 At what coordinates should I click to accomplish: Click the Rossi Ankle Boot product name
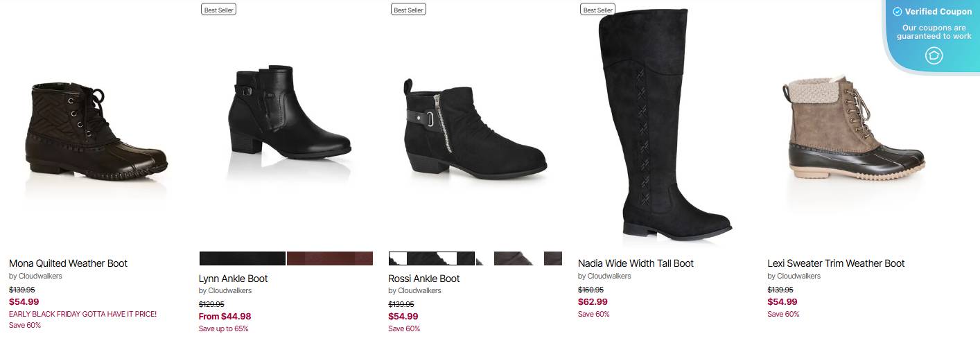pyautogui.click(x=423, y=279)
